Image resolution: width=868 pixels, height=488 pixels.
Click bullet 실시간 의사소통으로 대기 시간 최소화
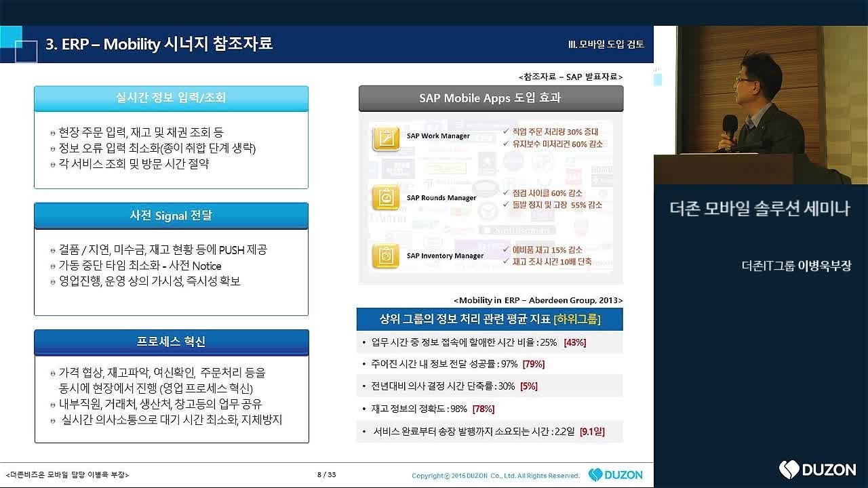tap(167, 420)
